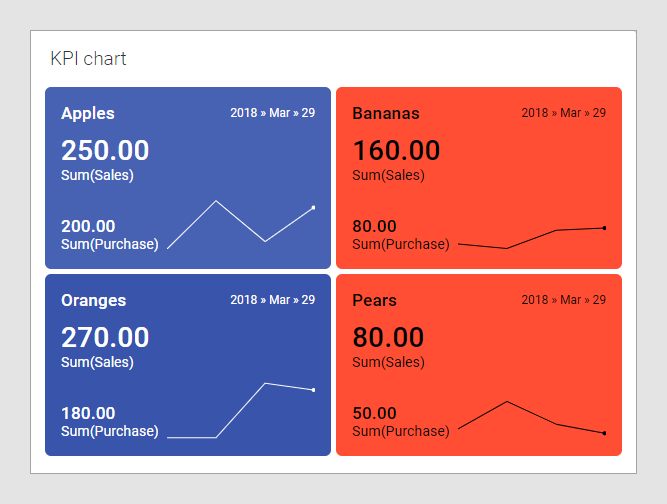This screenshot has height=504, width=667.
Task: Select the Pears tile heading
Action: click(x=375, y=300)
